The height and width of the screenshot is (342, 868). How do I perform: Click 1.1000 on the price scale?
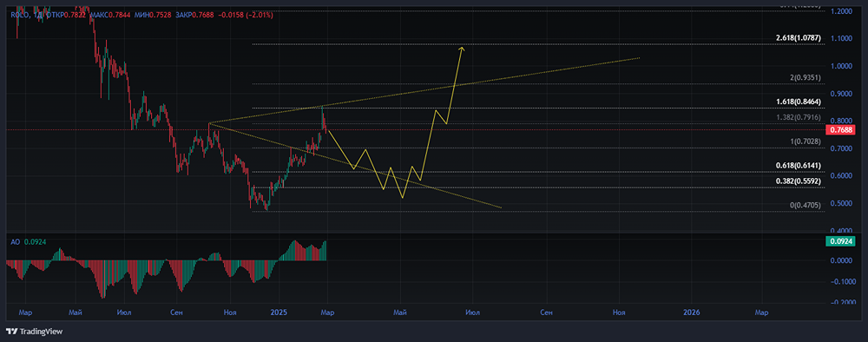tap(841, 39)
